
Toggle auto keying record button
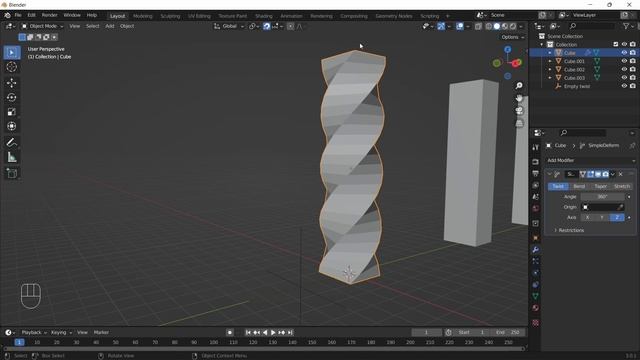[229, 333]
